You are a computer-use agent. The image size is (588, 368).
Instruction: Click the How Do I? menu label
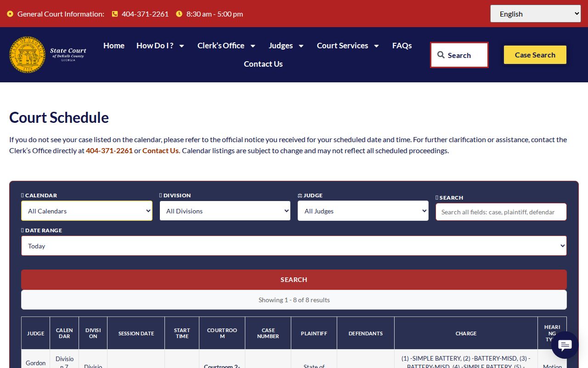pos(155,46)
